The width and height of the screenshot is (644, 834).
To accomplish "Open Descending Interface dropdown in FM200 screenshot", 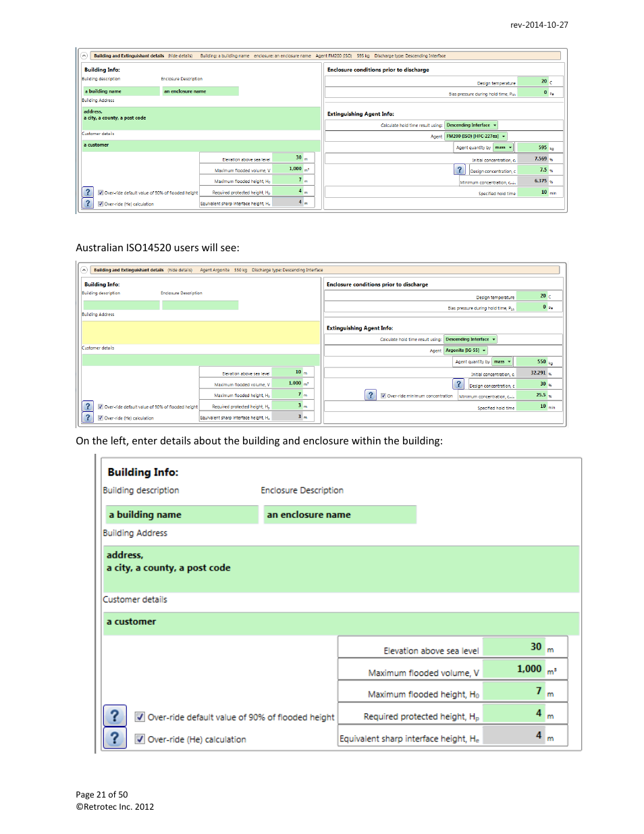I will (x=471, y=125).
